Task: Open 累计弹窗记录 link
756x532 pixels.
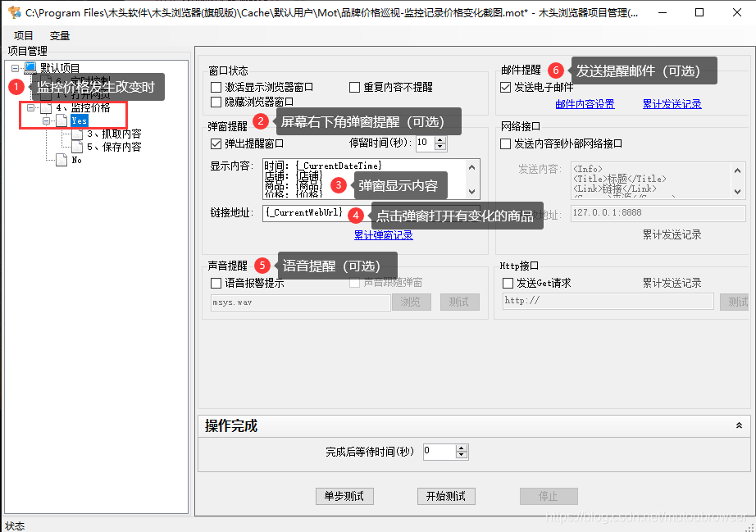Action: tap(383, 235)
